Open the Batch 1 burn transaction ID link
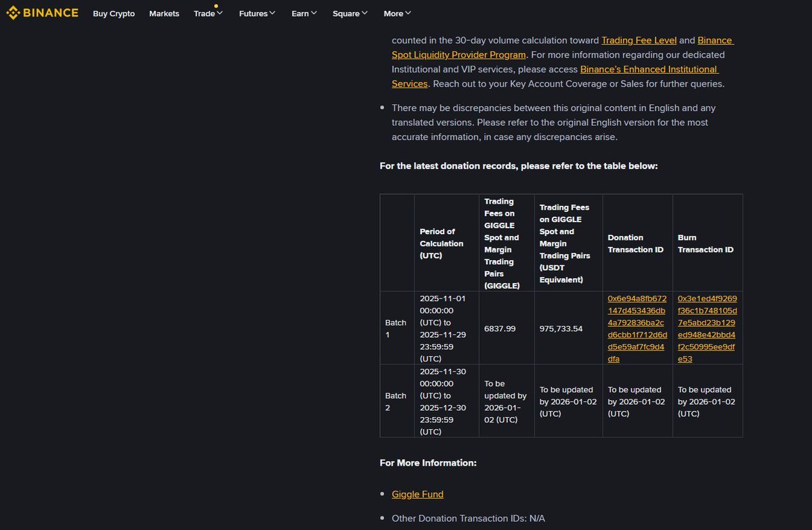The height and width of the screenshot is (530, 812). tap(707, 329)
